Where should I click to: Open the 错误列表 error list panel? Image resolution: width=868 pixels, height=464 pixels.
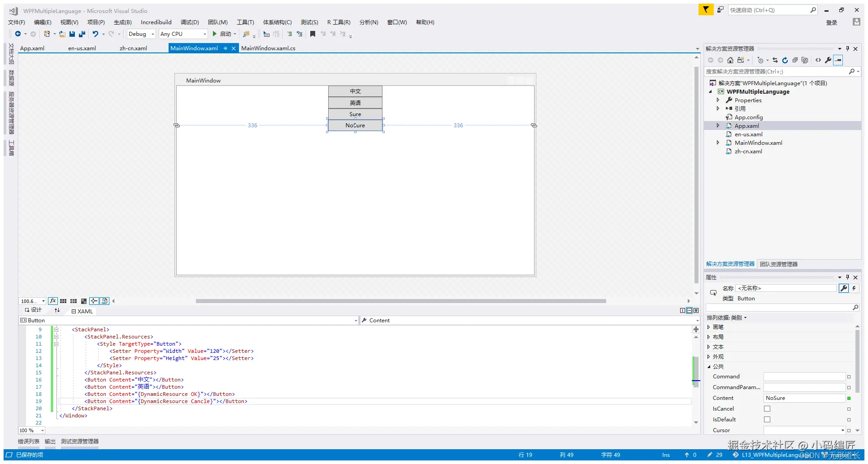pyautogui.click(x=29, y=442)
